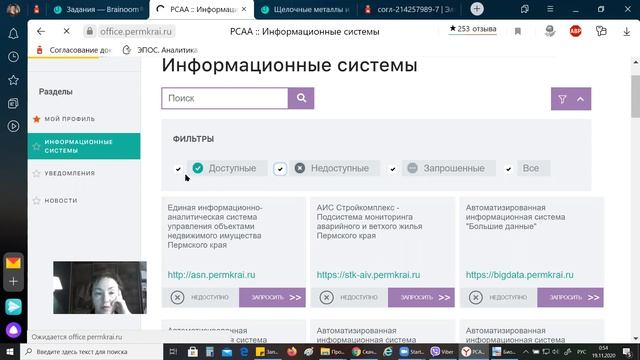Open the AdBlock Plus extension
The width and height of the screenshot is (640, 360).
click(x=576, y=31)
